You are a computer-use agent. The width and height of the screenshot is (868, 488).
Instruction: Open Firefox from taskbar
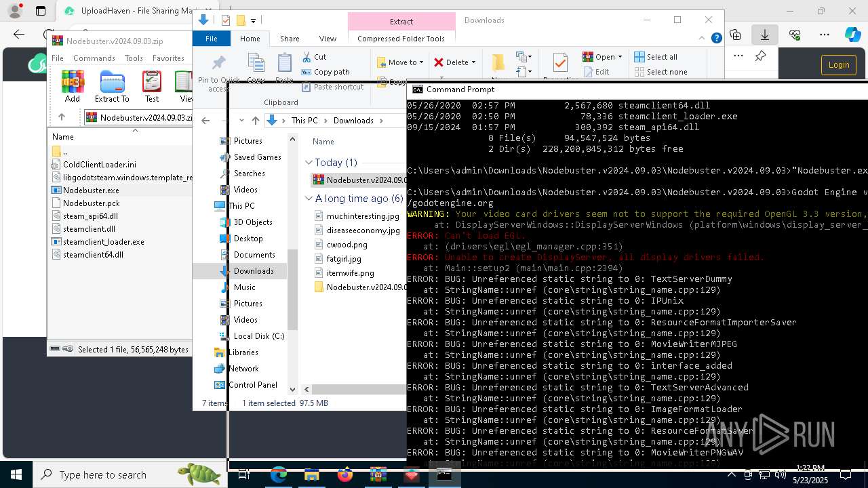[x=345, y=474]
